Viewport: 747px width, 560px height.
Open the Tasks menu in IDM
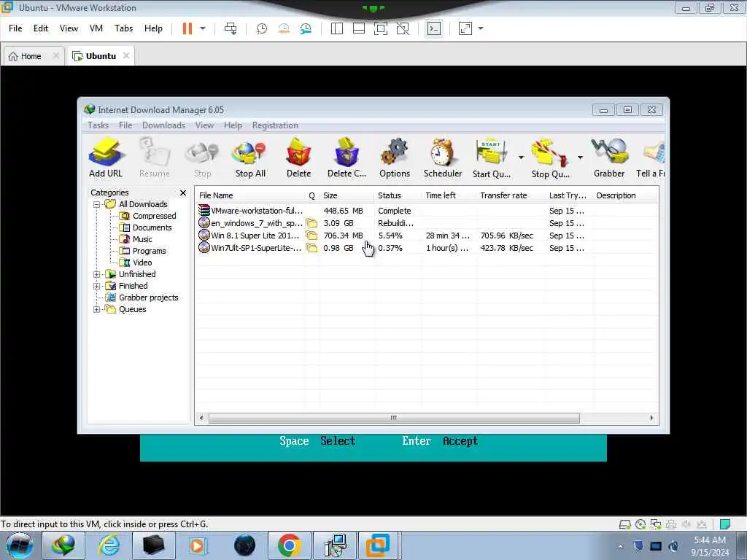[x=98, y=125]
